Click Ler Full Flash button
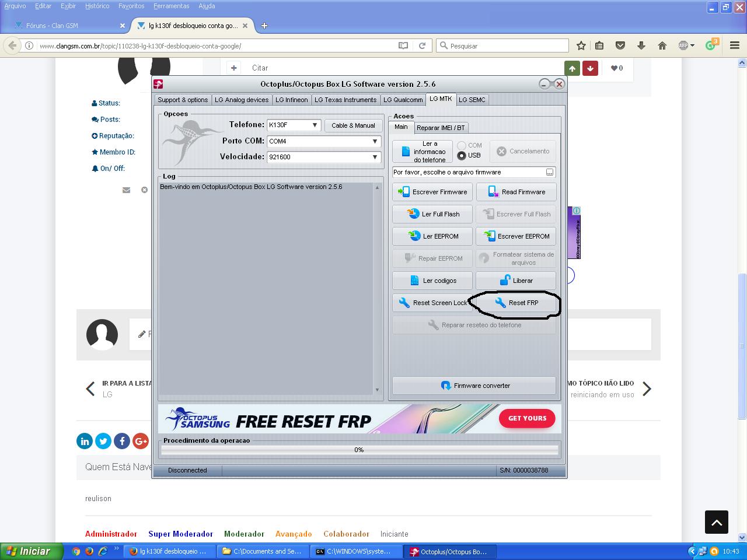The image size is (747, 560). [x=432, y=214]
